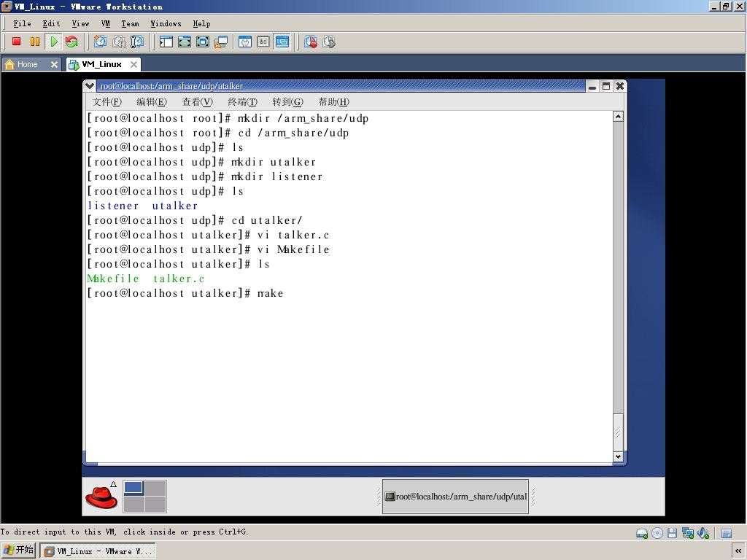Open the Edit menu
The width and height of the screenshot is (747, 560).
pyautogui.click(x=52, y=23)
